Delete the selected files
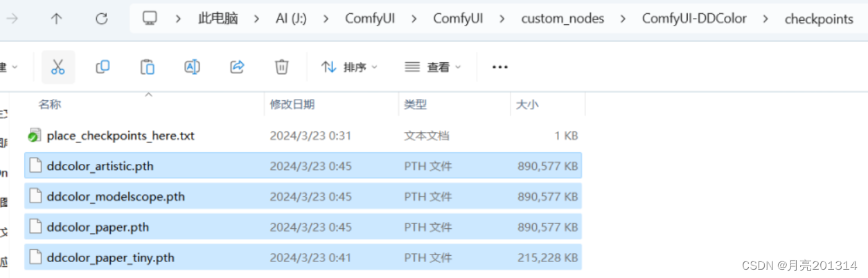 pos(281,67)
